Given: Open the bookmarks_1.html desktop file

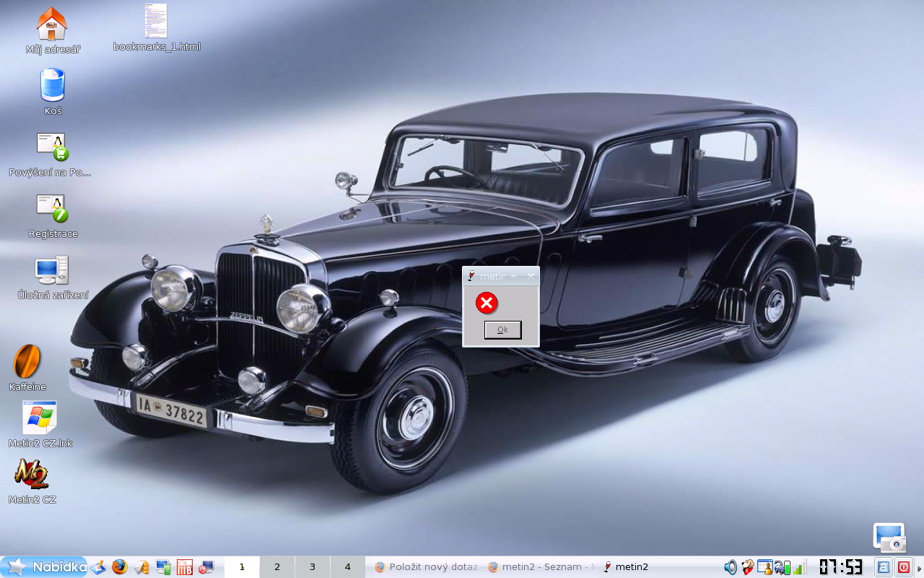Looking at the screenshot, I should (156, 22).
